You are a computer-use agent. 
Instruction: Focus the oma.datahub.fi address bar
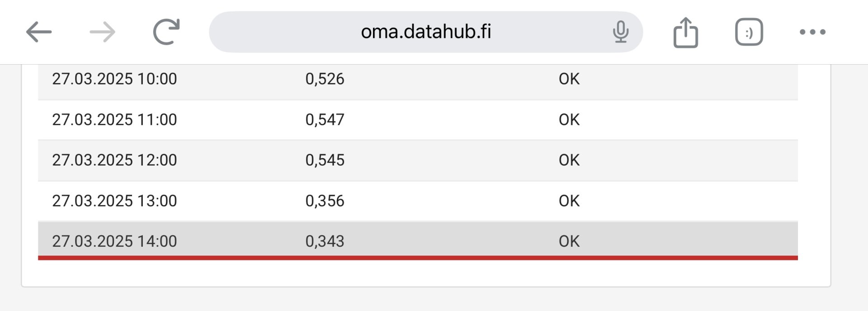pos(425,32)
